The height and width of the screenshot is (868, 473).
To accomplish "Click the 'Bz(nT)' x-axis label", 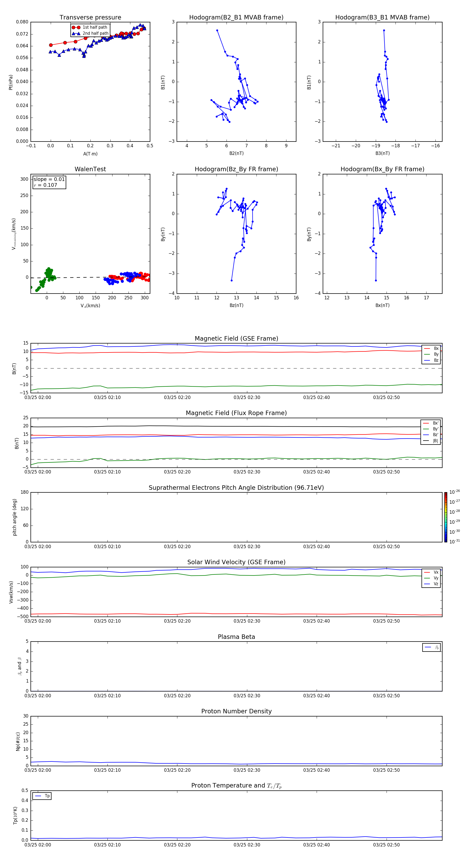I will tap(236, 305).
